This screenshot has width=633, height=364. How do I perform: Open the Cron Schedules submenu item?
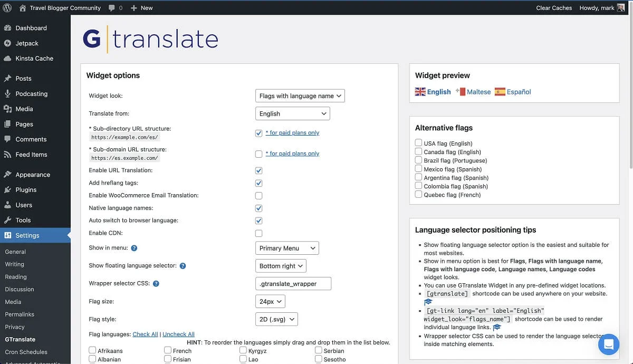tap(26, 352)
